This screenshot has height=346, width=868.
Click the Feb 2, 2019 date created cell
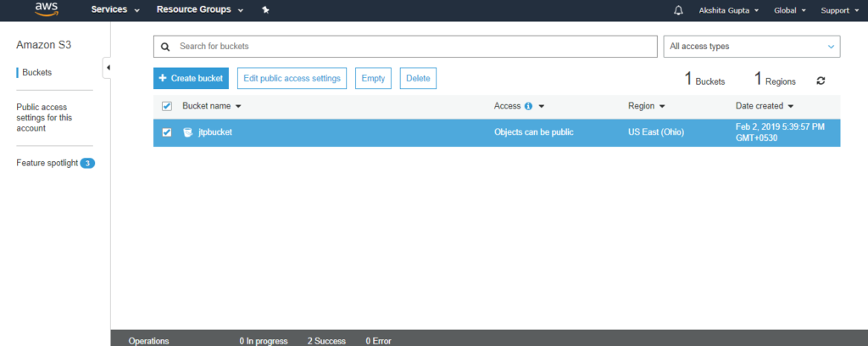click(780, 132)
